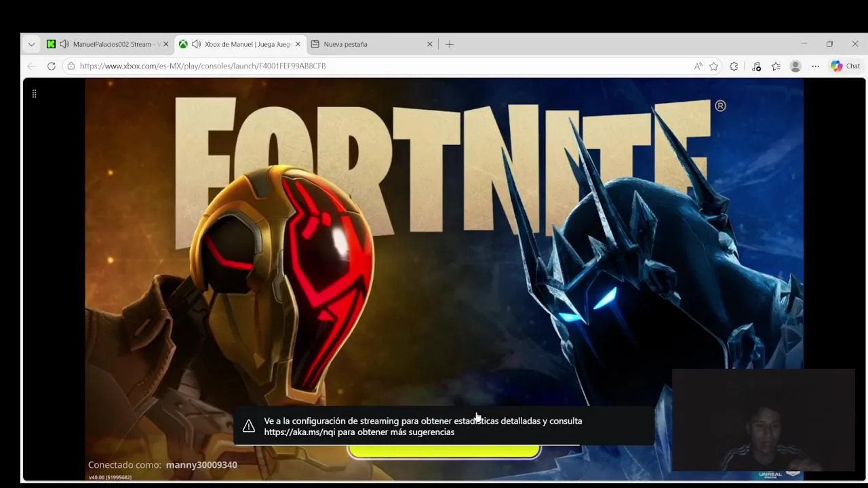Mute audio on the ManuelPalacios002 Stream tab
This screenshot has width=868, height=488.
64,44
